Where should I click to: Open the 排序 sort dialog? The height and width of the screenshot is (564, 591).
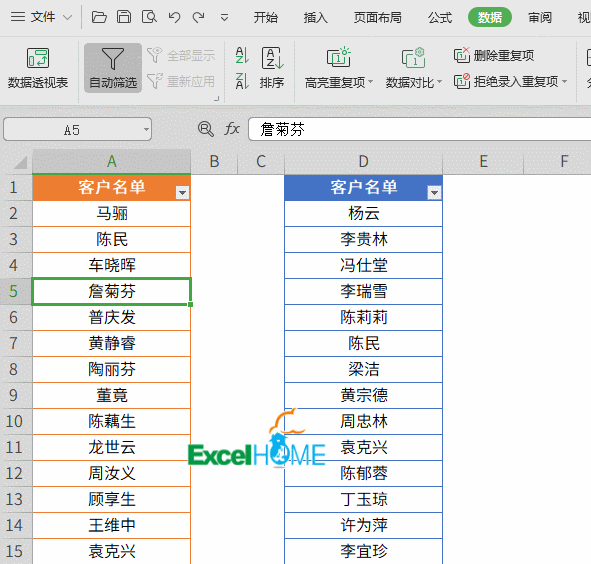click(x=272, y=68)
